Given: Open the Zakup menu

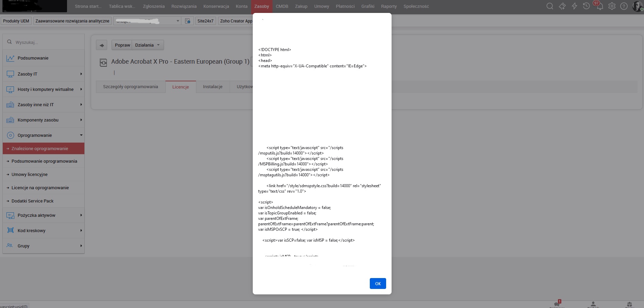Looking at the screenshot, I should pyautogui.click(x=301, y=6).
